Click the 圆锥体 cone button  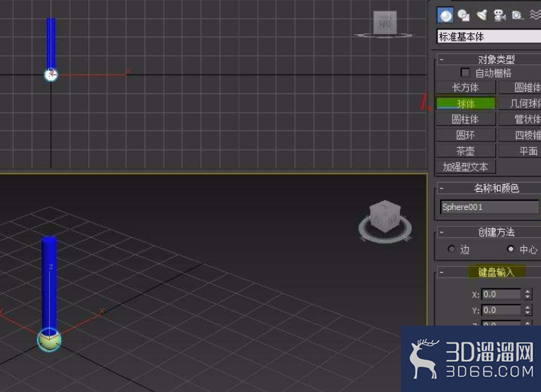point(520,87)
